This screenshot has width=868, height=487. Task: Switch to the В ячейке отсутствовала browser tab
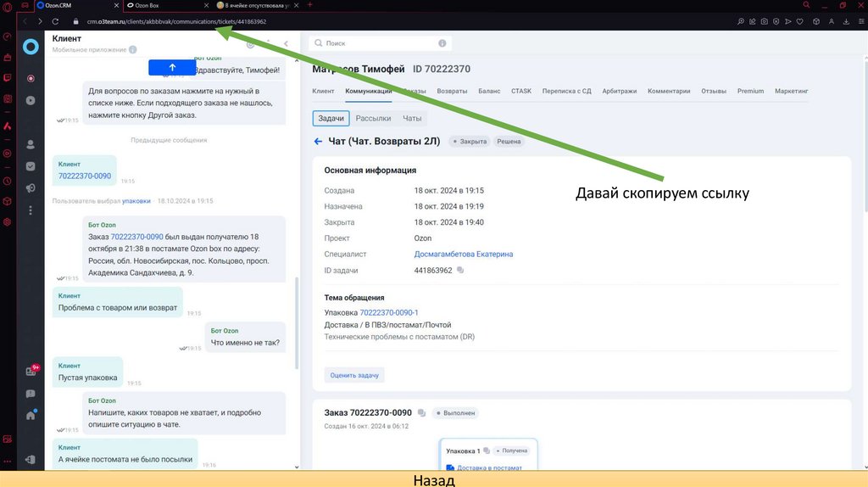[258, 6]
